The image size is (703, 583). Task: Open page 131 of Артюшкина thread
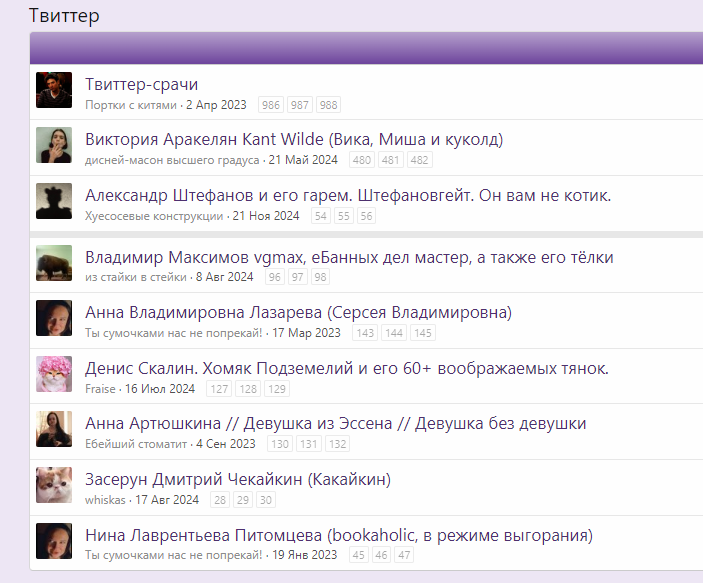[x=308, y=444]
